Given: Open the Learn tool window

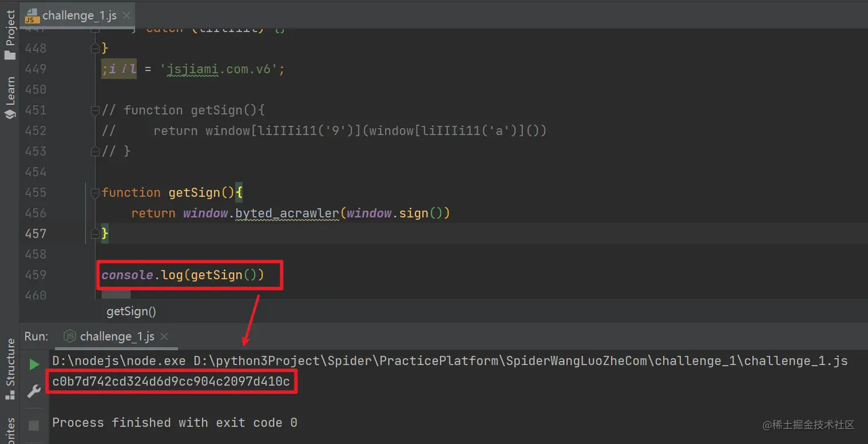Looking at the screenshot, I should click(x=10, y=98).
